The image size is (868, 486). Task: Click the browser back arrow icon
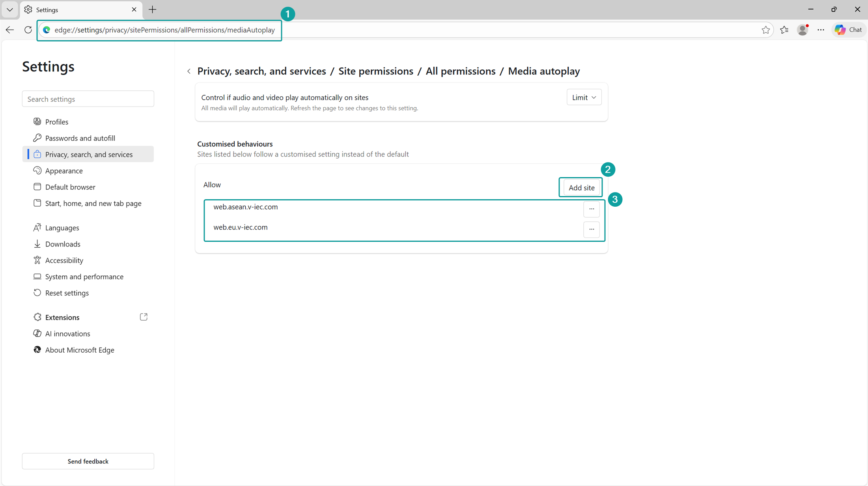(x=10, y=30)
